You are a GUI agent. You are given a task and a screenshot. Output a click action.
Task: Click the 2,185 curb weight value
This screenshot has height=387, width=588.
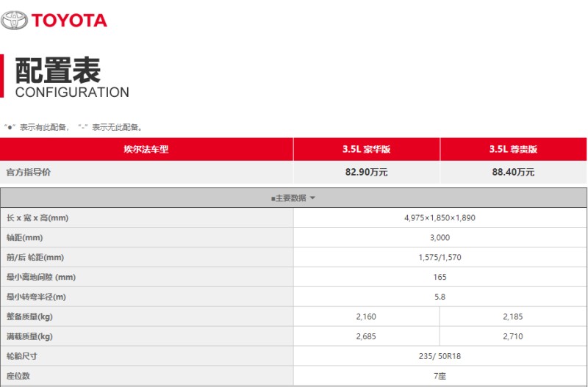click(512, 317)
